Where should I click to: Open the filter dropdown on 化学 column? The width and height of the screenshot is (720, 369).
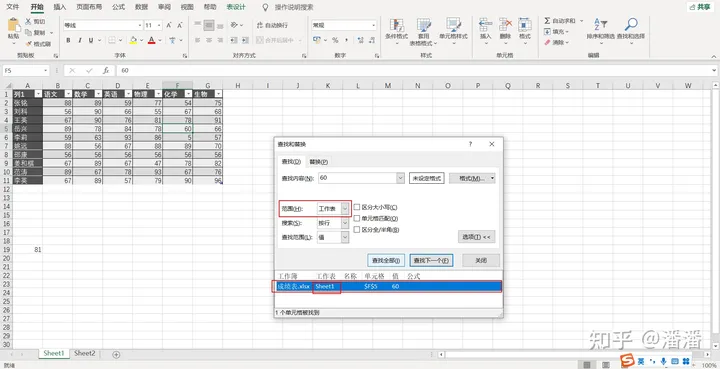pyautogui.click(x=188, y=94)
